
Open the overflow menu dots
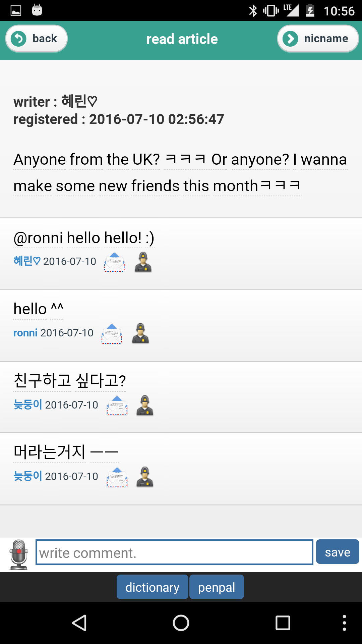pyautogui.click(x=344, y=623)
